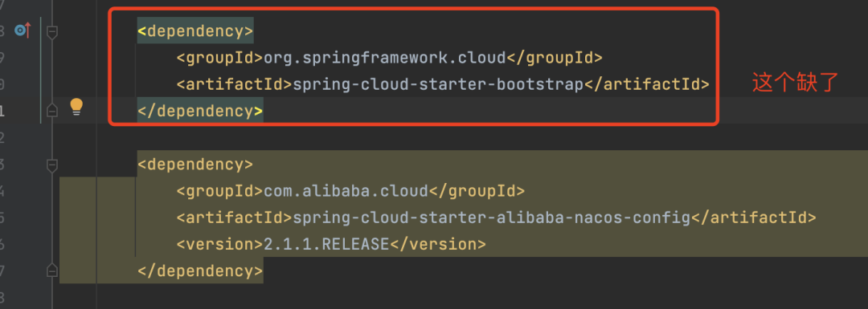Screen dimensions: 868x309
Task: Click the closing artifactId tag of the bootstrap dependency
Action: [x=647, y=84]
